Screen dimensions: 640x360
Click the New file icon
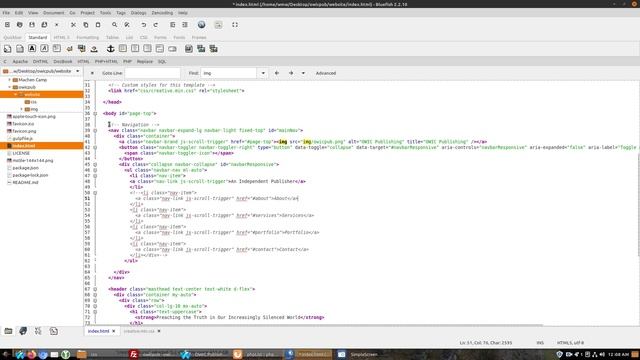(7, 25)
